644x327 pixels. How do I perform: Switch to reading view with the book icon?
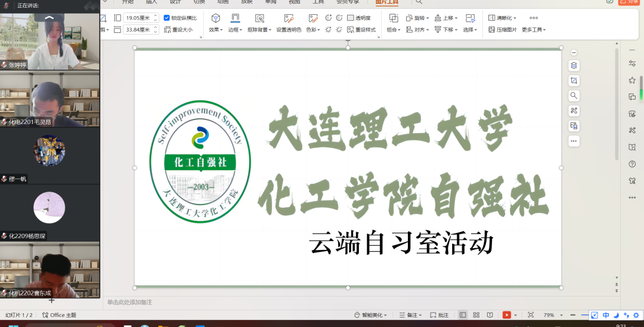coord(490,315)
